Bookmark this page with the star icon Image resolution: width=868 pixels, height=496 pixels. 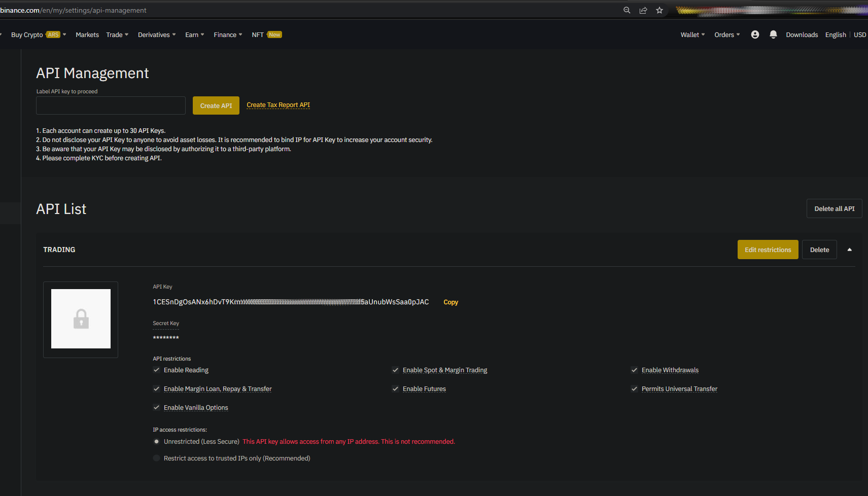pos(659,10)
